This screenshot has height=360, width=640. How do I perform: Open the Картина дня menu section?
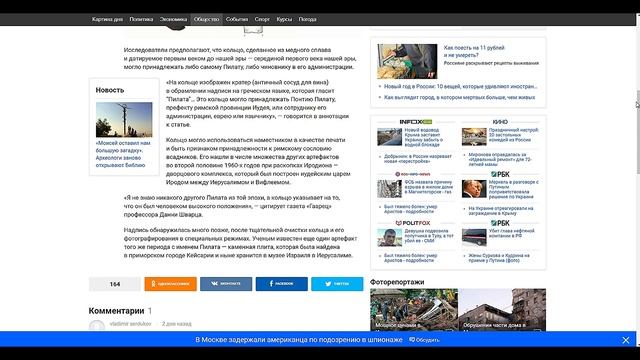click(x=107, y=19)
